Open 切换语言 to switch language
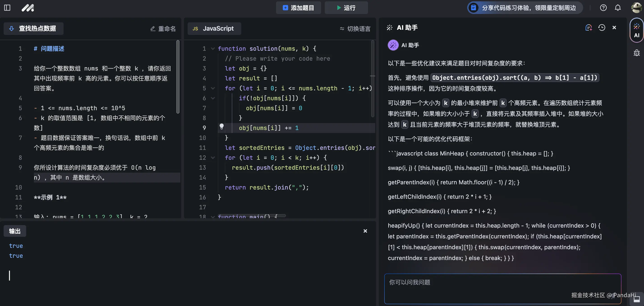 [x=355, y=28]
